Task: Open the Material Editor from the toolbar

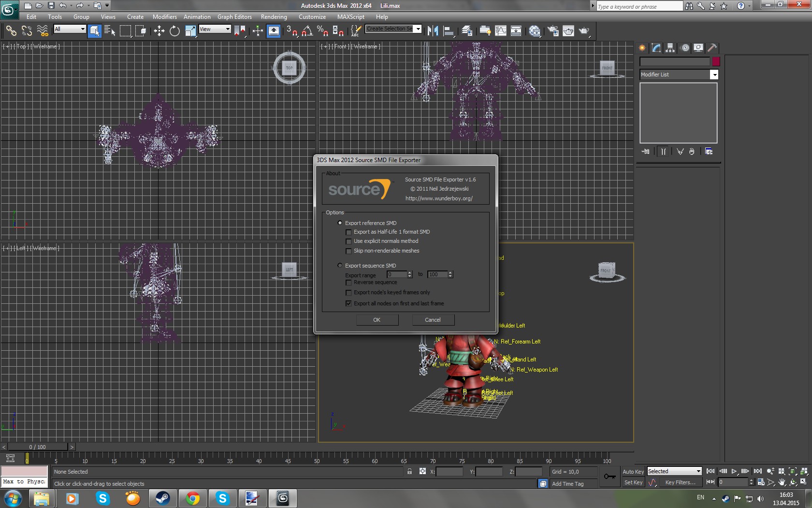Action: (534, 31)
